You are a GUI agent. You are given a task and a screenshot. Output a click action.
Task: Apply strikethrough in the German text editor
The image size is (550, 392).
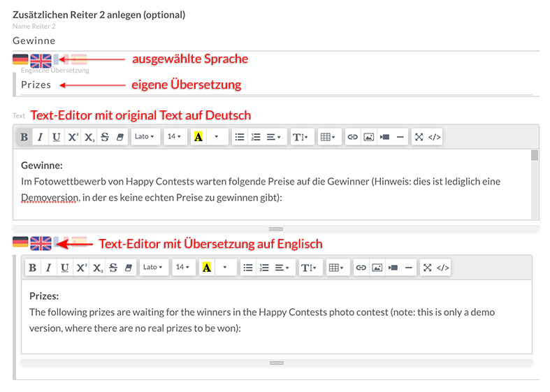pyautogui.click(x=105, y=137)
